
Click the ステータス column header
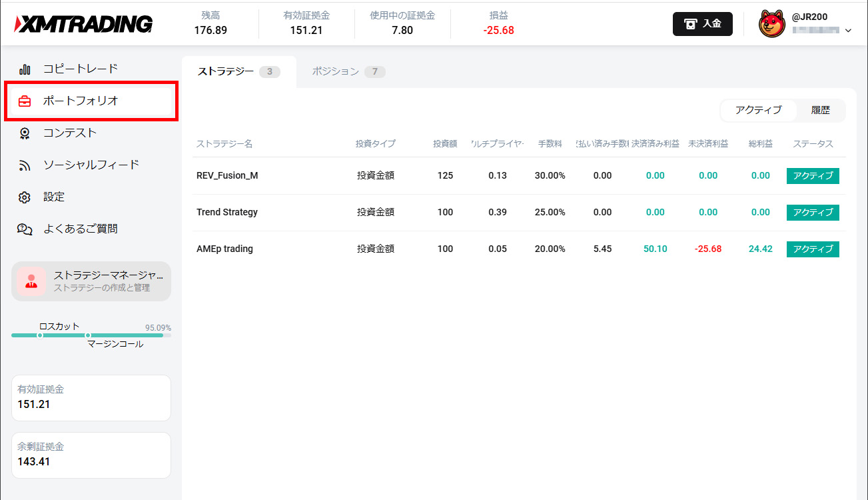pyautogui.click(x=813, y=144)
